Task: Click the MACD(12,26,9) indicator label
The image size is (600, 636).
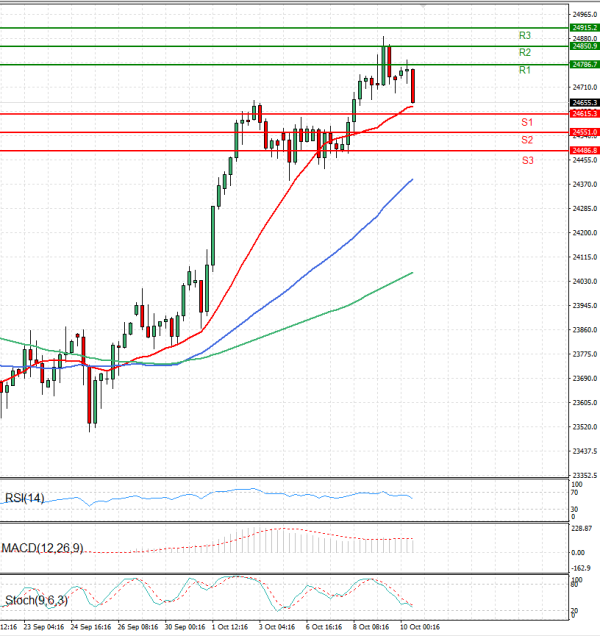Action: [41, 548]
